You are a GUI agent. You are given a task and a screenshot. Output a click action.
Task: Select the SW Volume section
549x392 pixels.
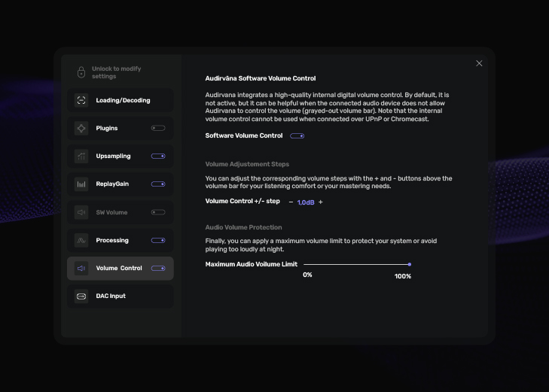point(120,212)
